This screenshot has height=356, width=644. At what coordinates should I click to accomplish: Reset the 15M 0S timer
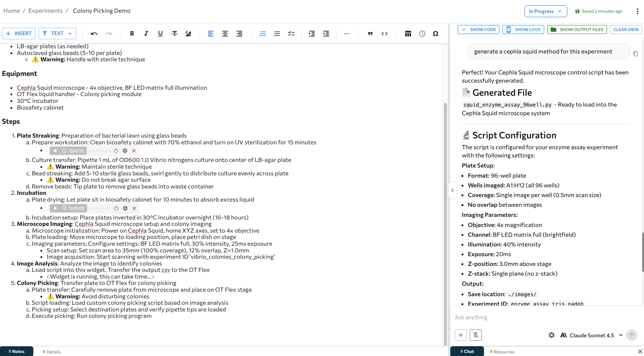[116, 151]
